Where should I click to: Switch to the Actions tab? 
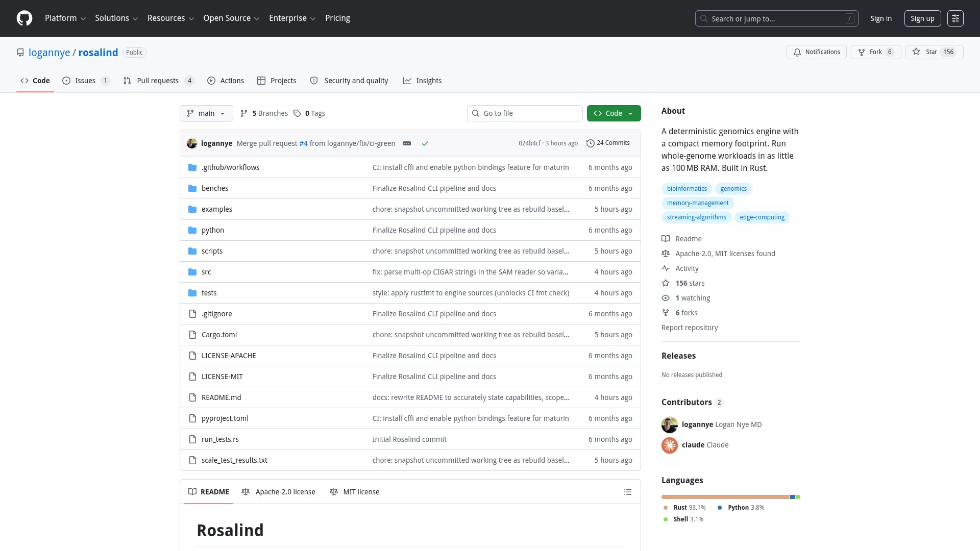(225, 81)
